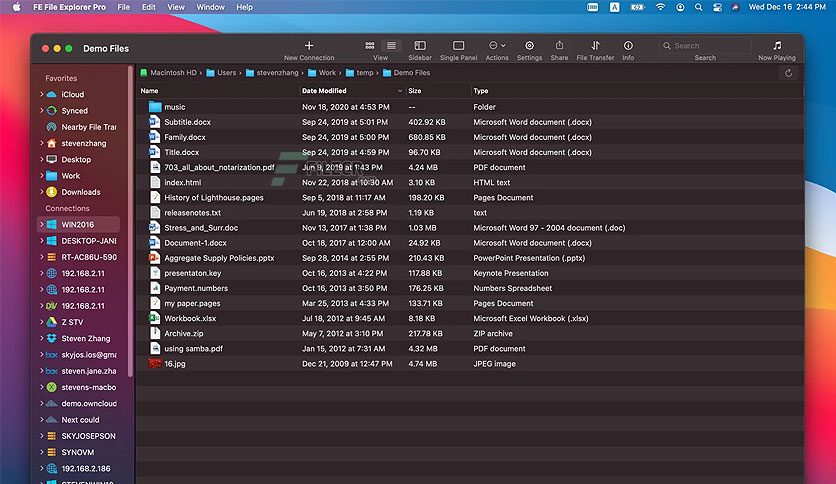Select the Synced sidebar icon
This screenshot has height=484, width=836.
(52, 111)
